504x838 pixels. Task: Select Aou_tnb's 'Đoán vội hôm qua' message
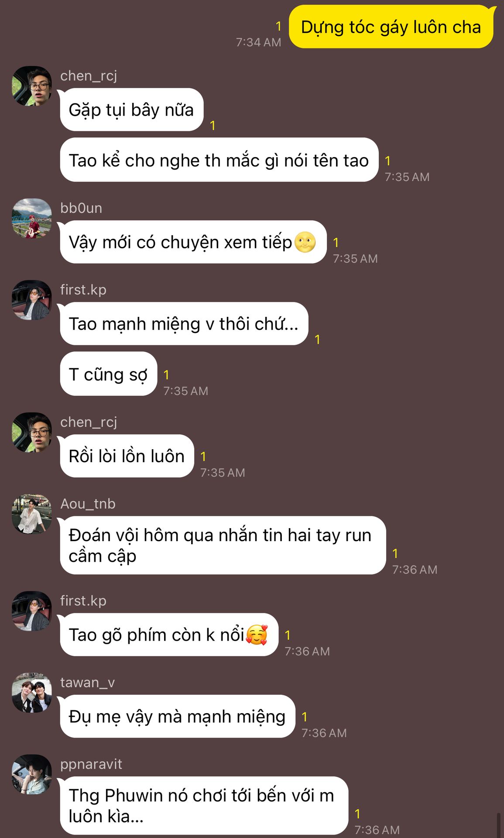[x=223, y=545]
